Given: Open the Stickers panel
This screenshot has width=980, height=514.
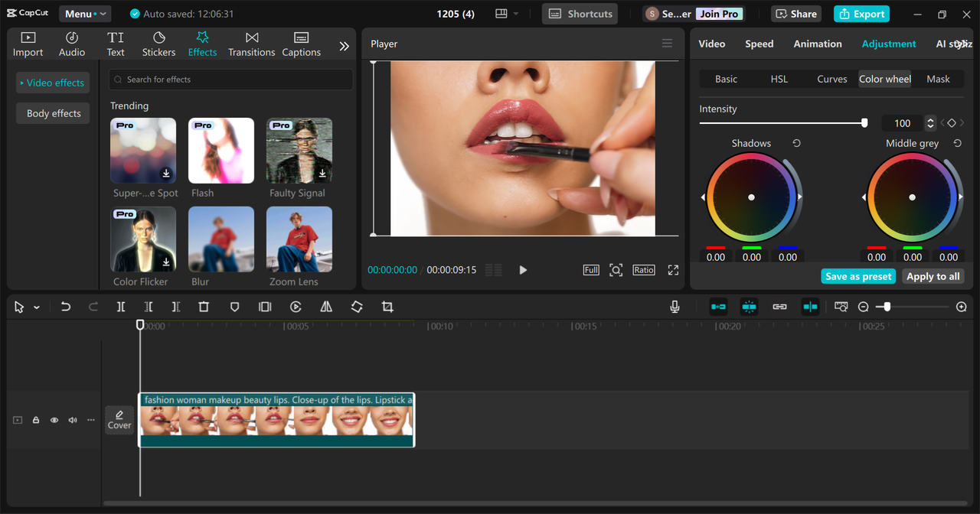Looking at the screenshot, I should (158, 44).
